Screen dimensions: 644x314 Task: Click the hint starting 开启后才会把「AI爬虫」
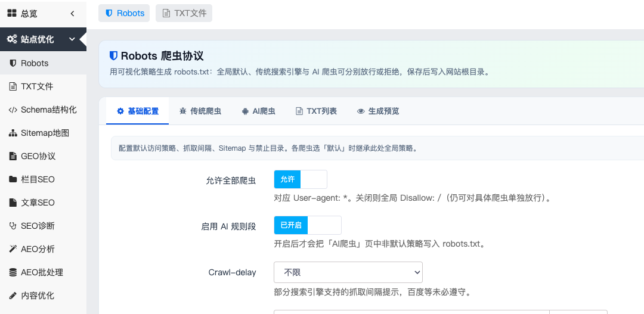[x=380, y=244]
